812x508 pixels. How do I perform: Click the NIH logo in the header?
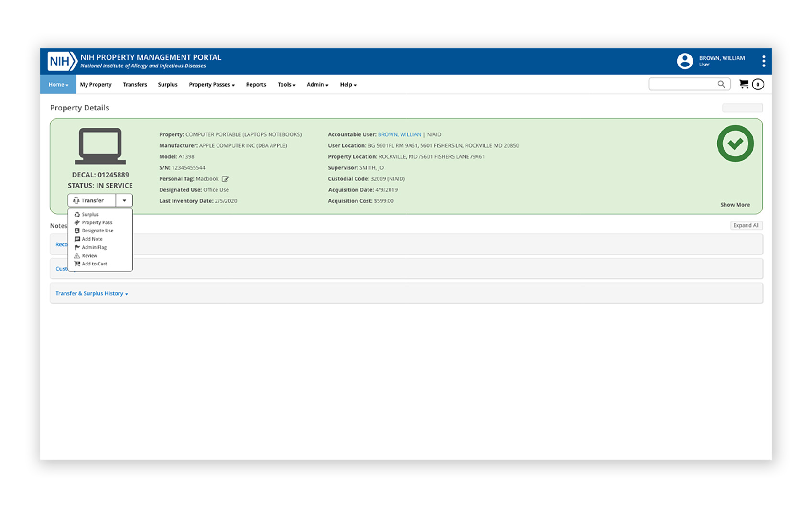click(x=62, y=61)
